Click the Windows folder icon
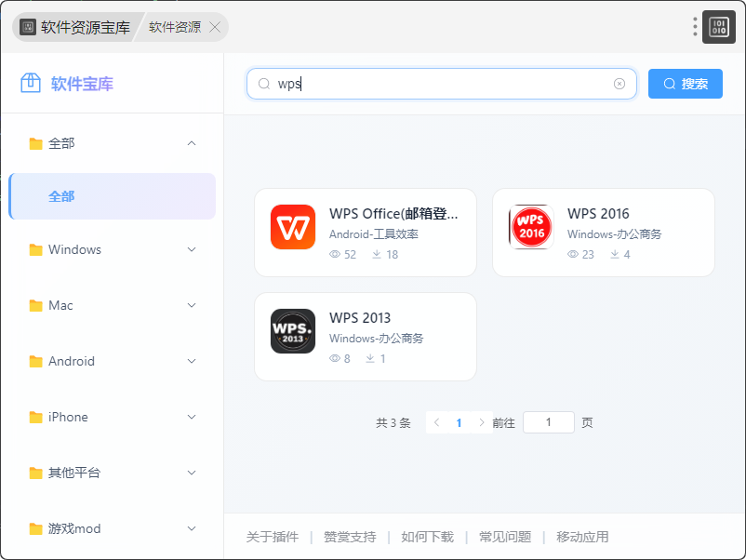Viewport: 746px width, 560px height. click(x=35, y=249)
